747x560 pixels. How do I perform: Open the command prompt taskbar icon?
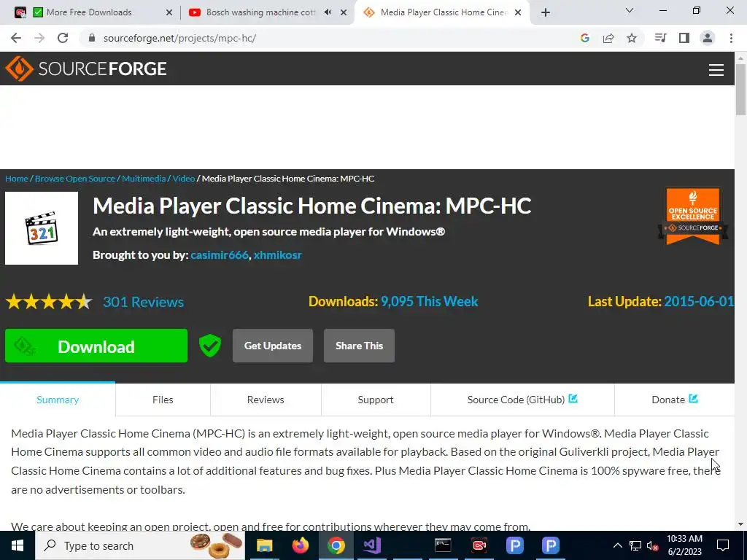pyautogui.click(x=443, y=545)
